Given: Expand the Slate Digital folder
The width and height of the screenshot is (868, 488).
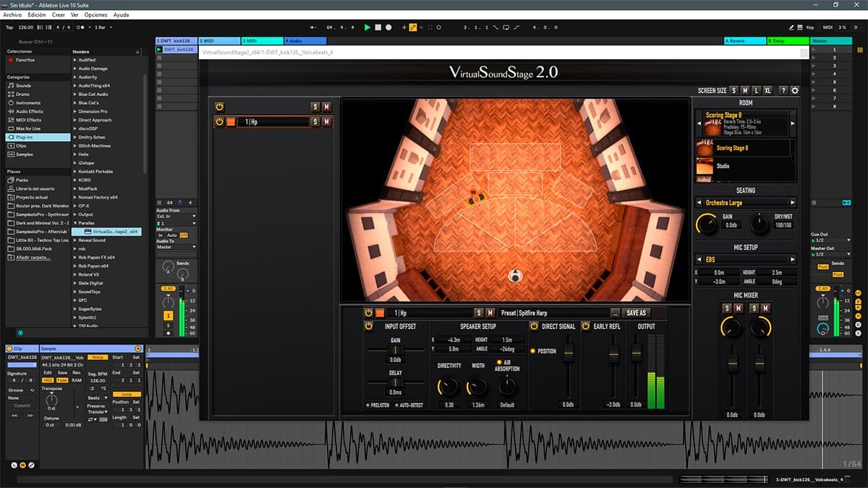Looking at the screenshot, I should click(x=75, y=283).
